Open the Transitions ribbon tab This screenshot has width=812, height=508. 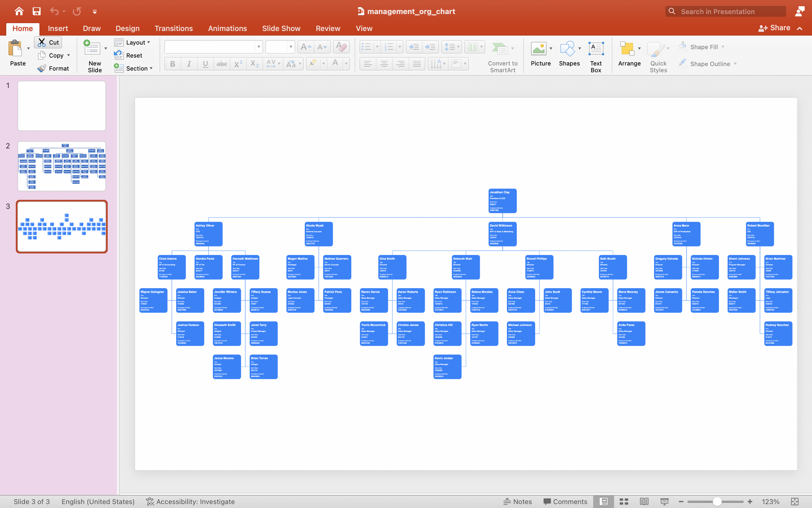pos(174,28)
